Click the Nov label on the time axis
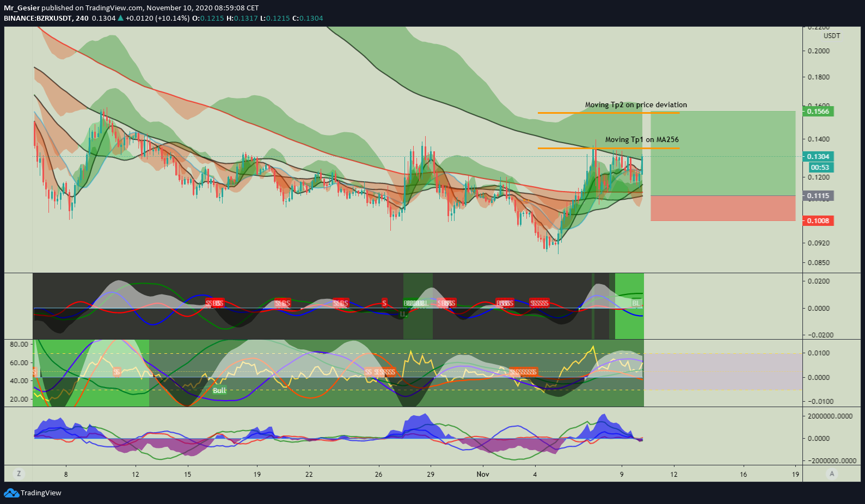 [x=483, y=475]
